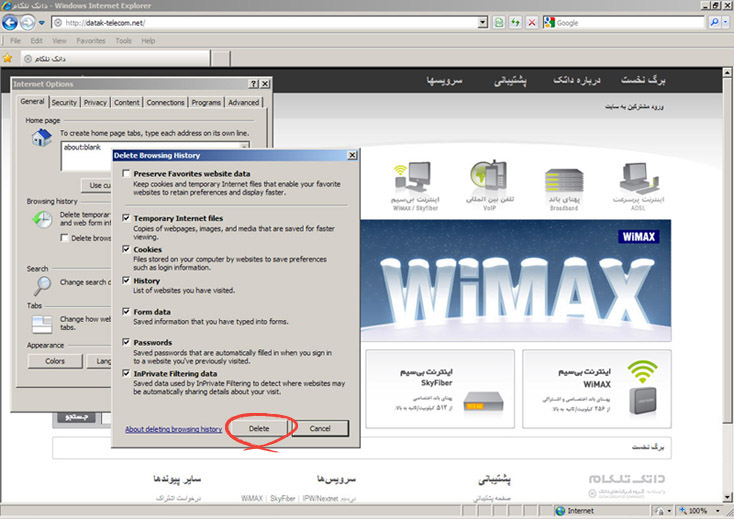Image resolution: width=734 pixels, height=519 pixels.
Task: Open the Help menu
Action: click(148, 41)
